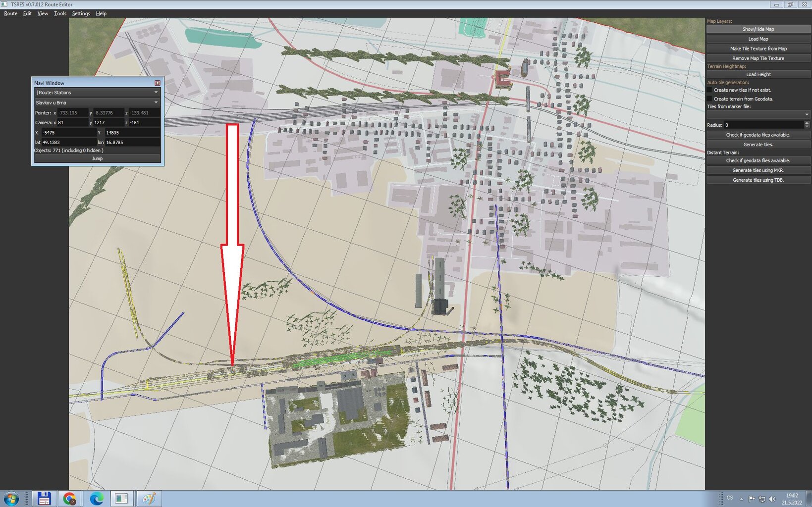Expand the 'Route: Stations' dropdown

point(97,93)
